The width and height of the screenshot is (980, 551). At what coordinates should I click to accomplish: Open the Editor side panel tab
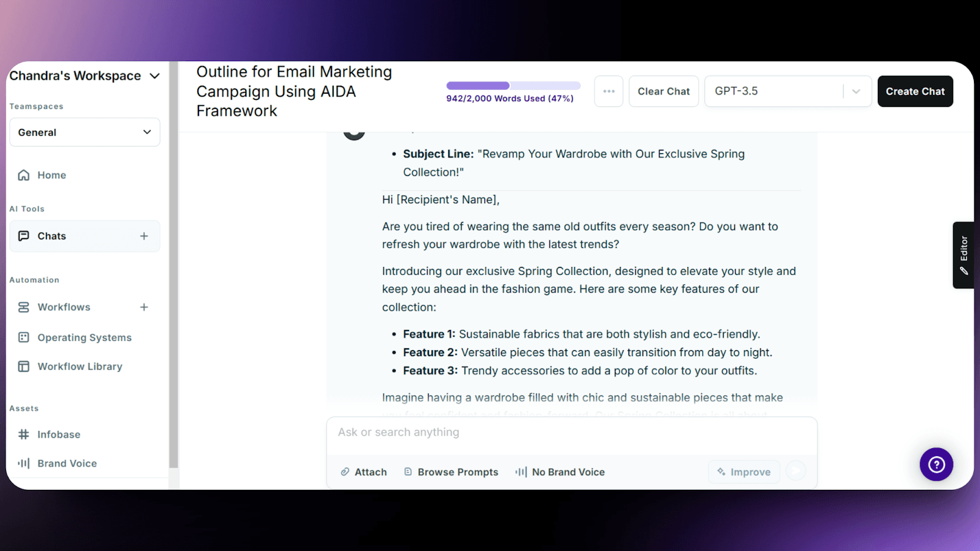(x=963, y=255)
